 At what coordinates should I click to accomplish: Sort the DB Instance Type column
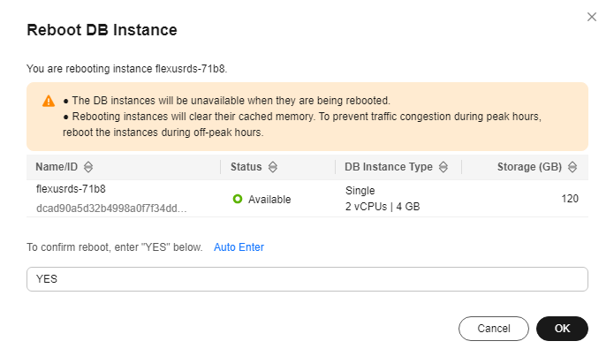[x=443, y=166]
